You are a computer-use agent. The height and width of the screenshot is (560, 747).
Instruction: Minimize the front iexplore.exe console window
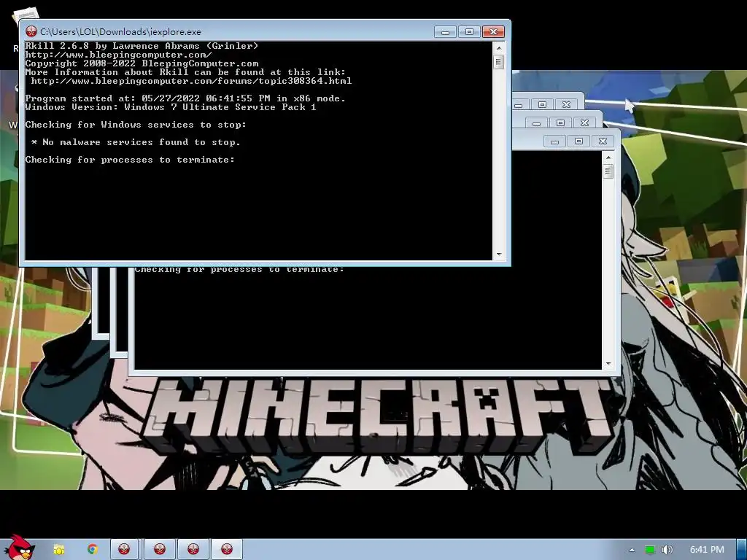[x=446, y=32]
